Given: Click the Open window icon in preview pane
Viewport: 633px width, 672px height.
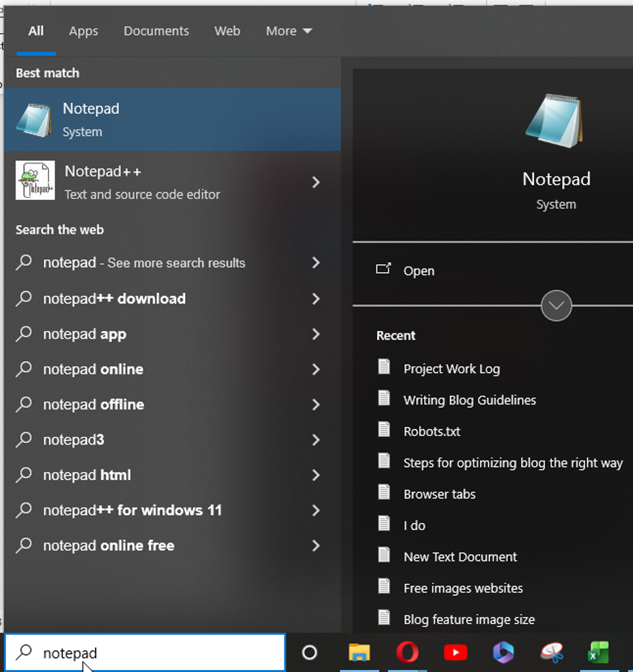Looking at the screenshot, I should (383, 269).
